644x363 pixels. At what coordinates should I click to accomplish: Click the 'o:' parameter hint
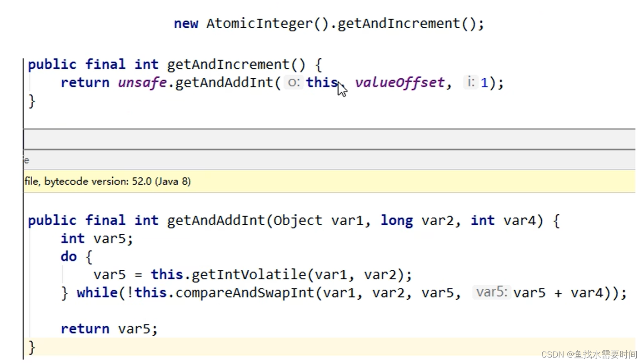[294, 83]
